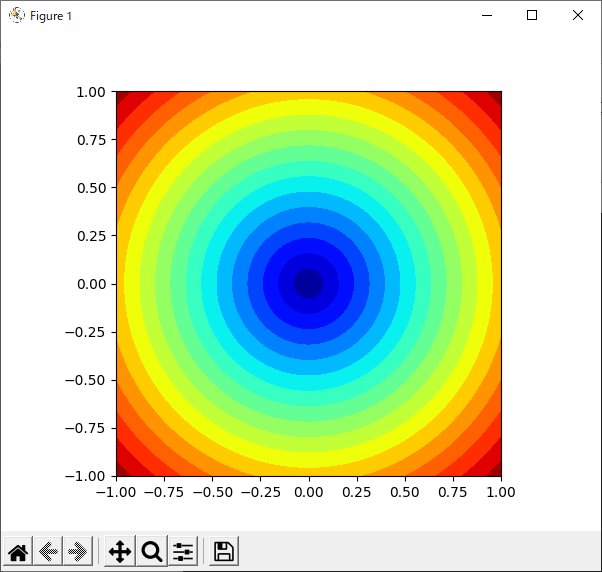Reset the plot to original view with Home

point(17,551)
